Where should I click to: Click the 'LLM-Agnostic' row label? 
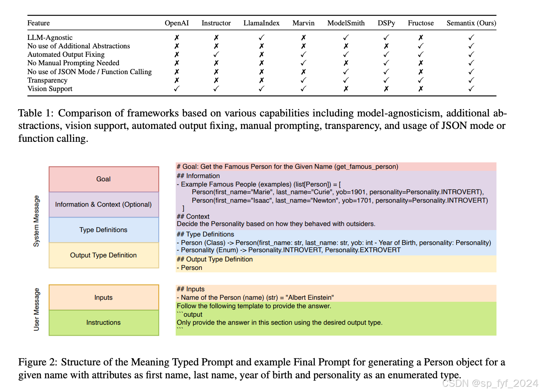(50, 37)
